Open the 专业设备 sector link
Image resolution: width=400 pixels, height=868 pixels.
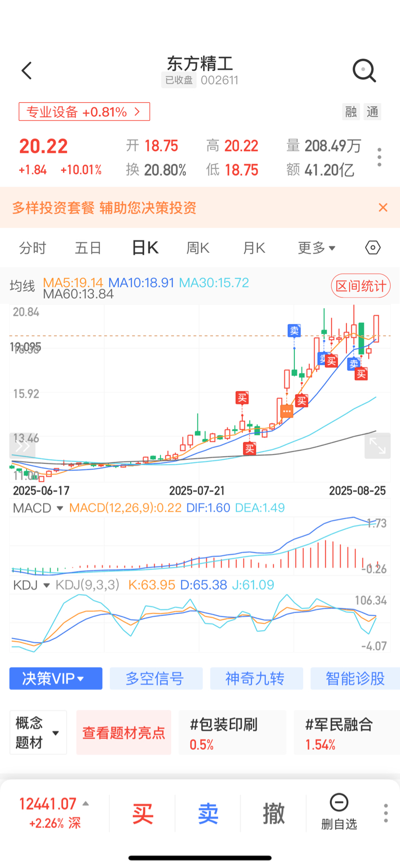coord(84,112)
